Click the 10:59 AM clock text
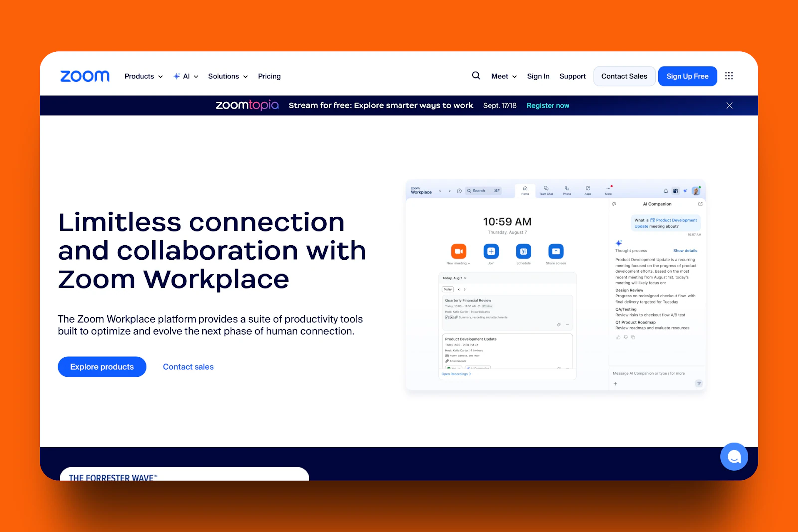 click(x=507, y=222)
